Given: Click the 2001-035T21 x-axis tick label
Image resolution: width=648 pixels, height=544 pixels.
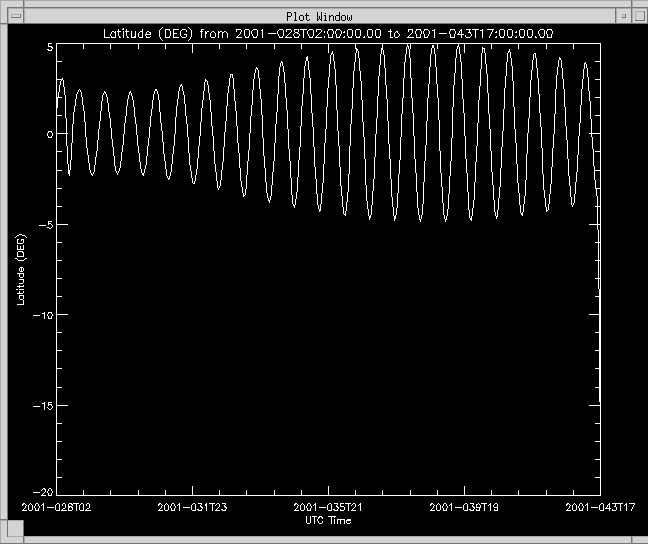Looking at the screenshot, I should pos(329,508).
